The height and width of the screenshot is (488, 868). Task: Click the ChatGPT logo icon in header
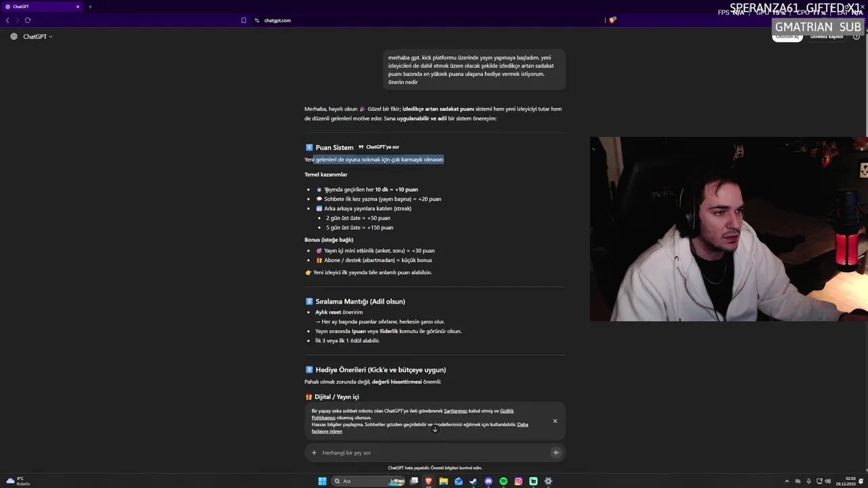pyautogui.click(x=14, y=37)
